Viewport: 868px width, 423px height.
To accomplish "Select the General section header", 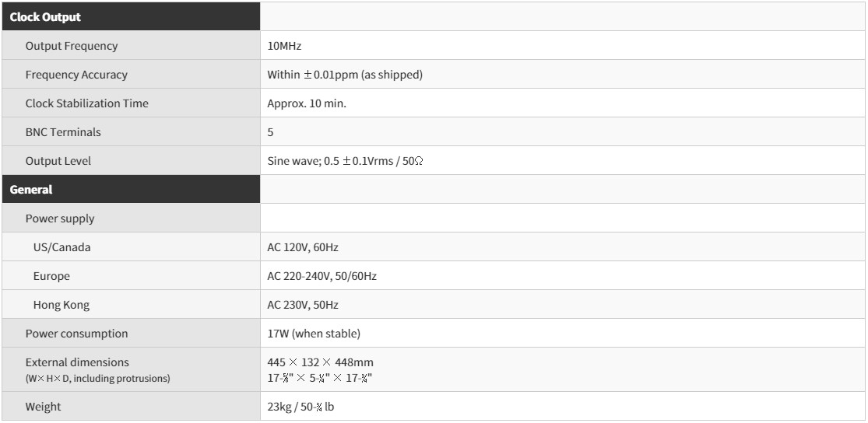I will 31,190.
